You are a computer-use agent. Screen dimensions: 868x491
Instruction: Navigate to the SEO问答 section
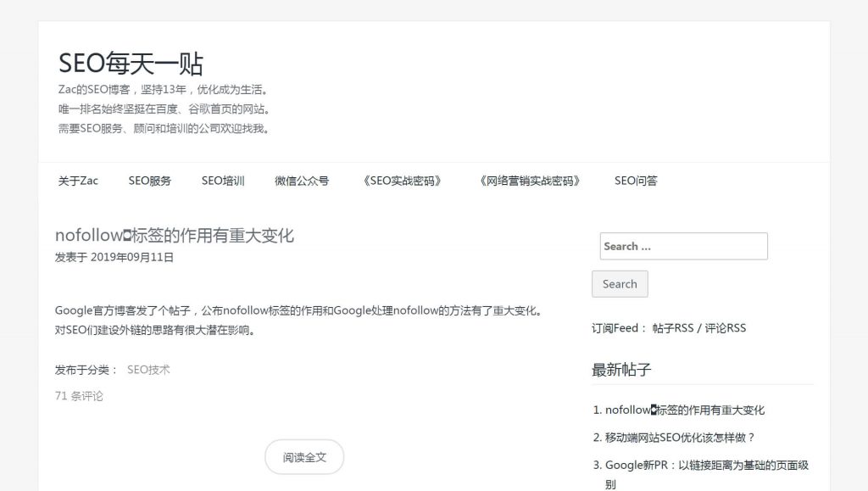click(x=636, y=181)
